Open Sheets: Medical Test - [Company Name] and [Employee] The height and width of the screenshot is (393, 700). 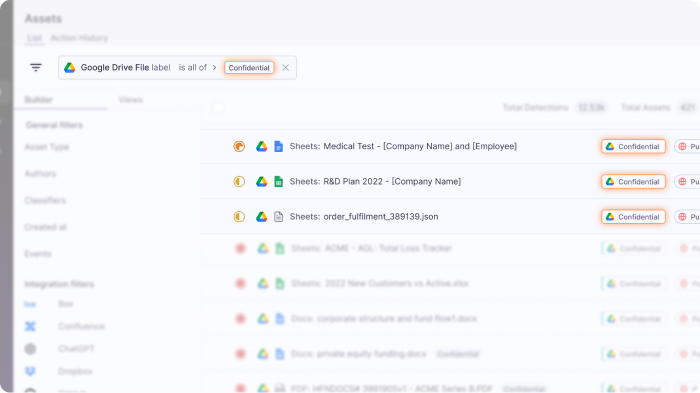click(x=403, y=146)
